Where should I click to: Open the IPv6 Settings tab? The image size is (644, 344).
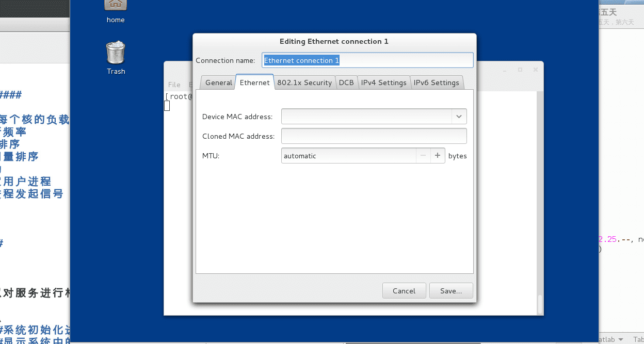(437, 83)
